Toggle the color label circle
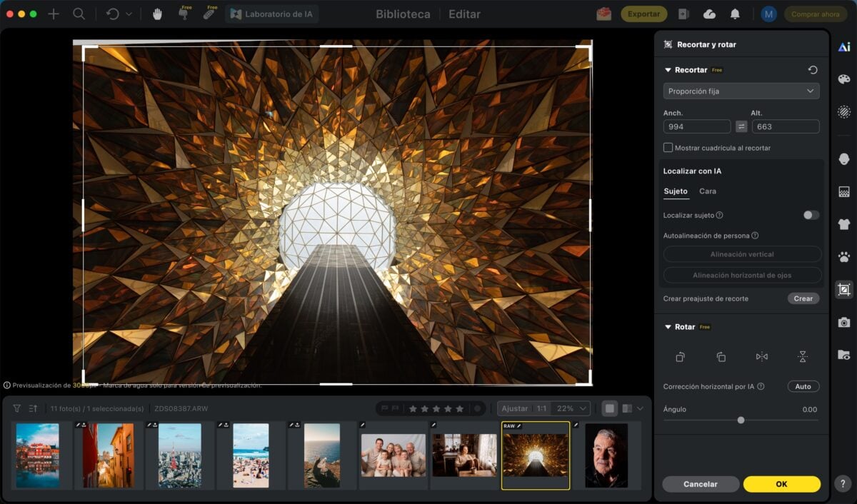Viewport: 857px width, 504px height. [x=477, y=408]
